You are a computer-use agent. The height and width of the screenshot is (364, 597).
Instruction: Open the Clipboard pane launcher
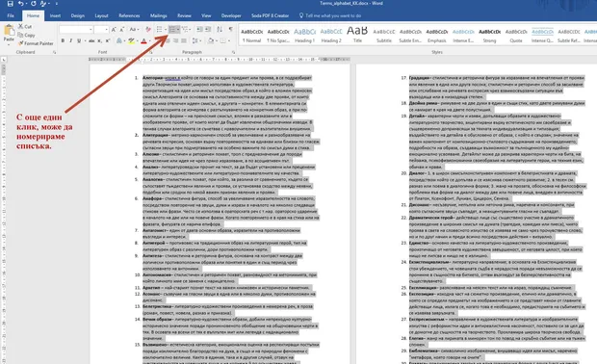pos(55,52)
